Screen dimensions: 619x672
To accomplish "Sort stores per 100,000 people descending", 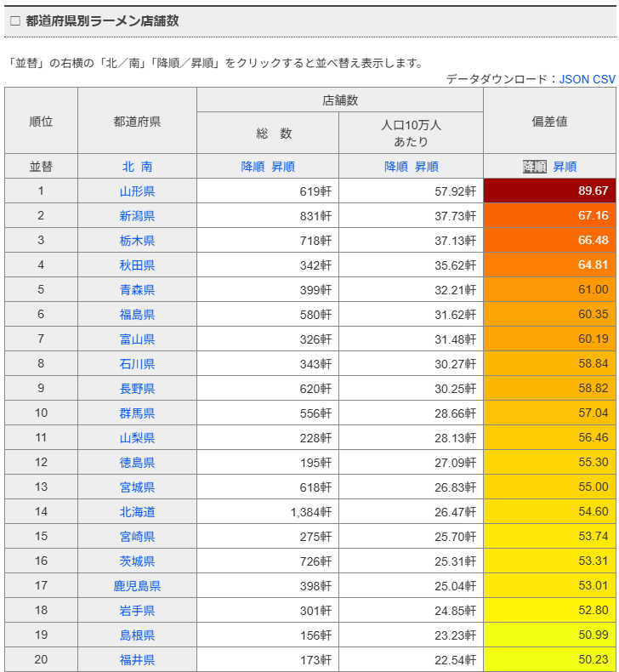I will 396,166.
